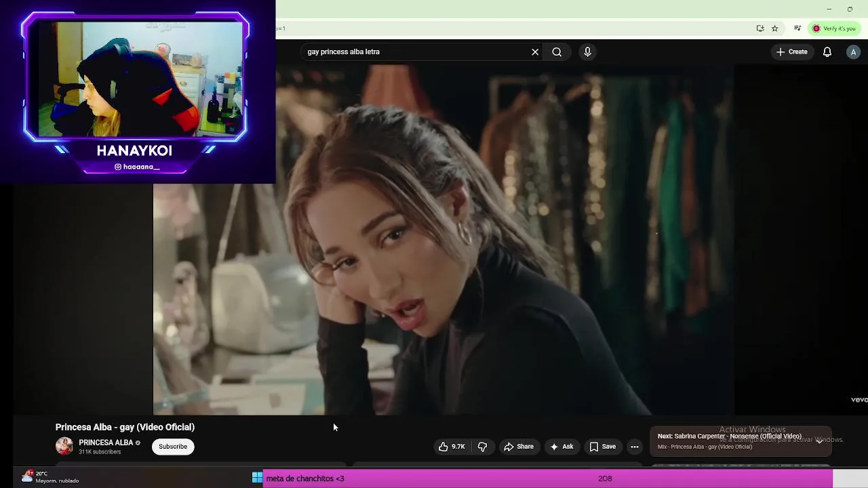The image size is (868, 488).
Task: Dislike the video with thumbs down
Action: click(x=482, y=447)
